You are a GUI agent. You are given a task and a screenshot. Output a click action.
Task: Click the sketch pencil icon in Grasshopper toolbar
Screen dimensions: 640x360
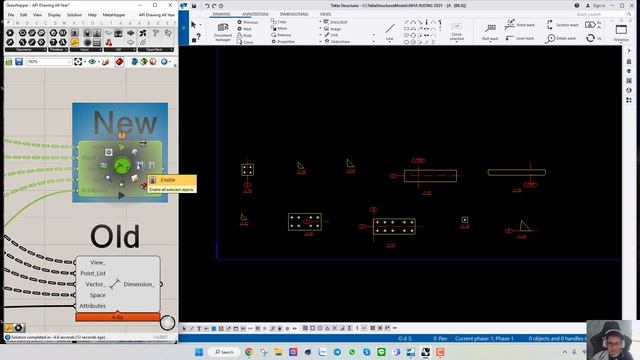105,62
